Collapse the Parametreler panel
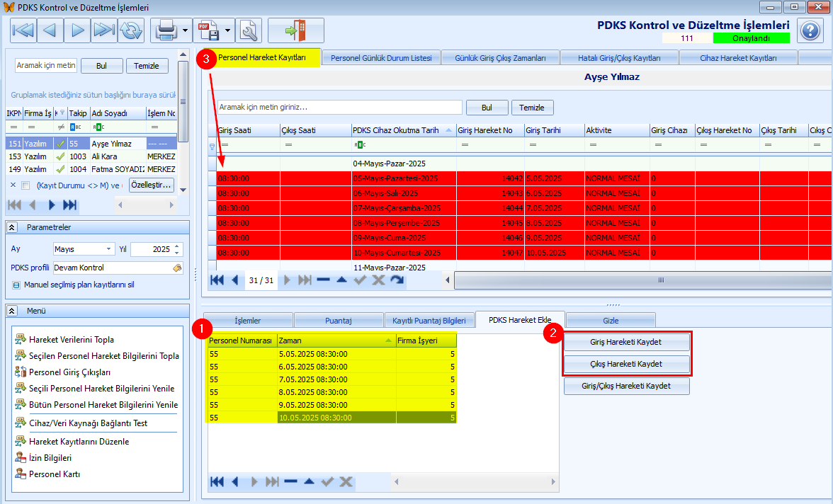Image resolution: width=833 pixels, height=504 pixels. pyautogui.click(x=11, y=227)
